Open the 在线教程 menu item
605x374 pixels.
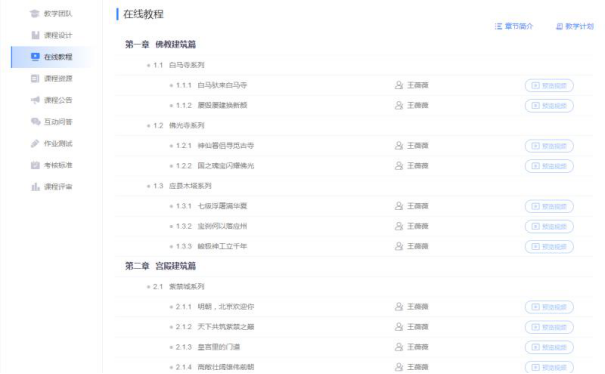[x=52, y=57]
